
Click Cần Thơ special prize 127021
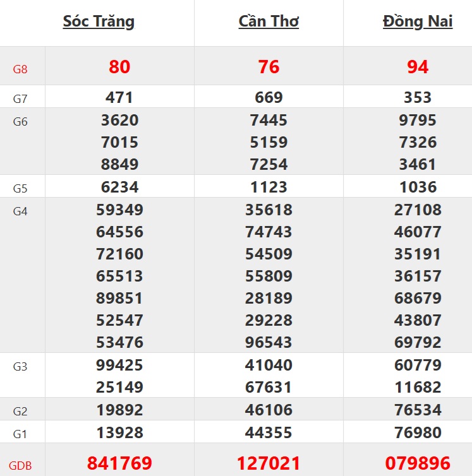(269, 463)
